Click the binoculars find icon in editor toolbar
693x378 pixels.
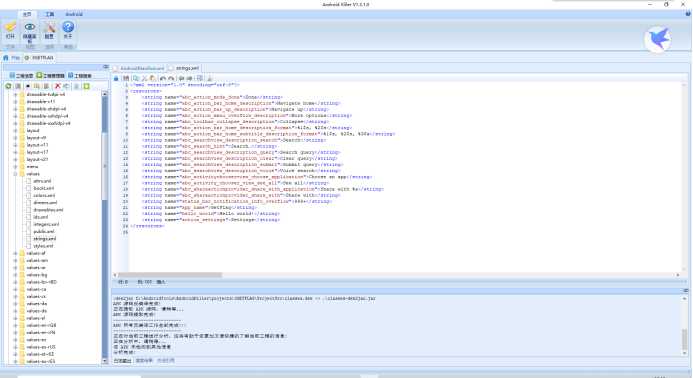[126, 78]
